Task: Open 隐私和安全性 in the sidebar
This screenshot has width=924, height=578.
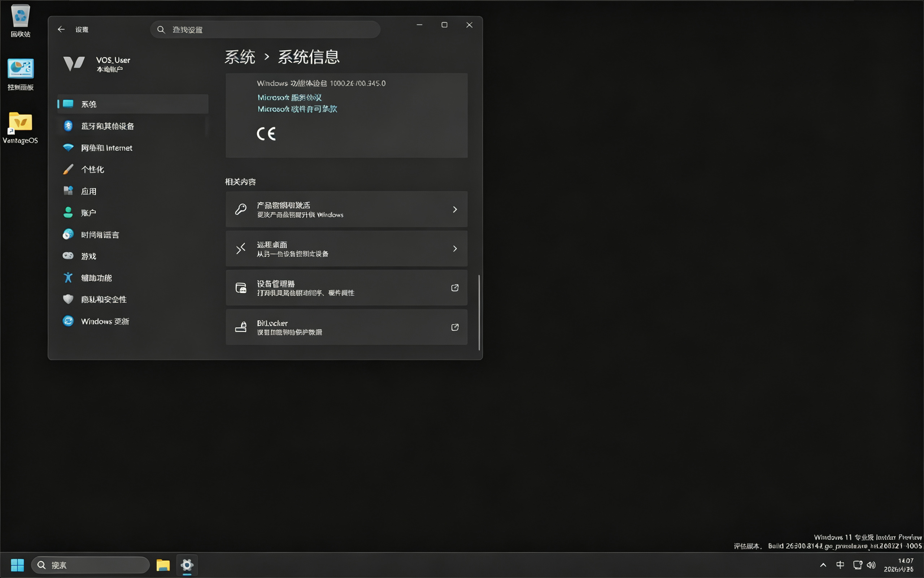Action: point(133,299)
